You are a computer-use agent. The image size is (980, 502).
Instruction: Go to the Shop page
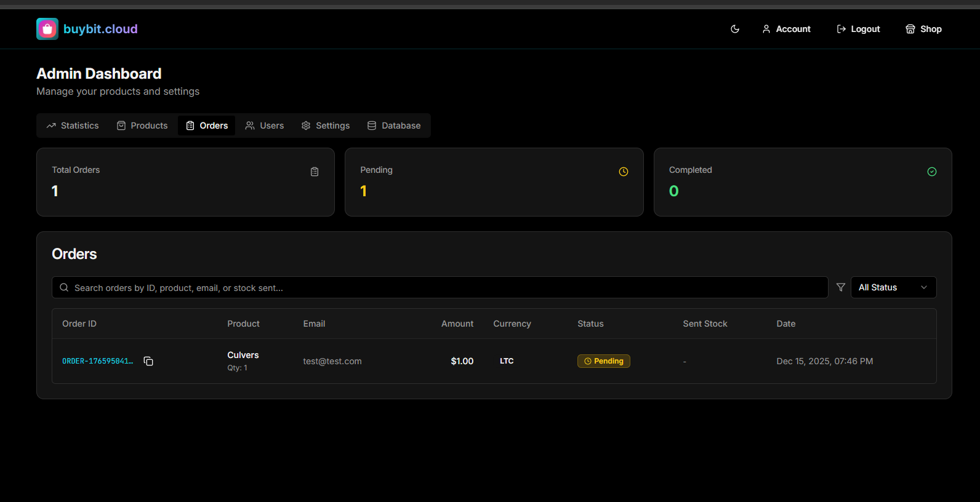pyautogui.click(x=923, y=29)
